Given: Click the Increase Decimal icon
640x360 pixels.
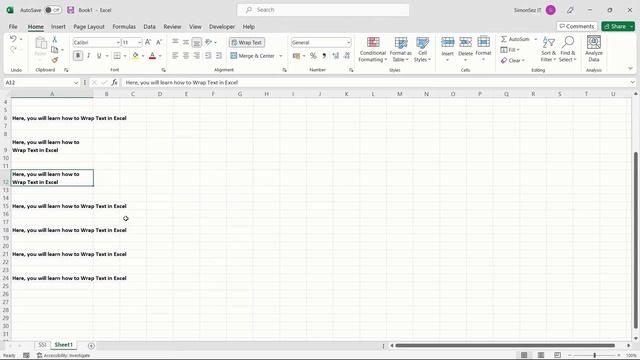Looking at the screenshot, I should (336, 56).
